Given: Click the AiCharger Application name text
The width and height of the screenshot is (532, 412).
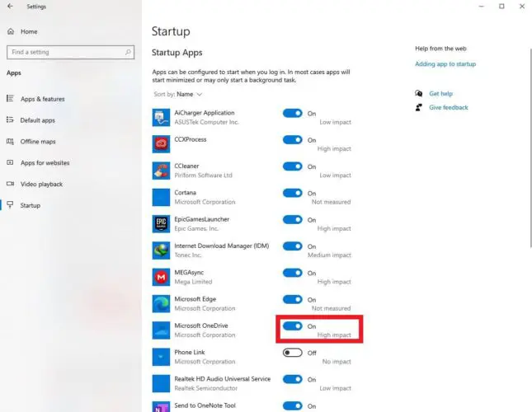Looking at the screenshot, I should [x=205, y=113].
